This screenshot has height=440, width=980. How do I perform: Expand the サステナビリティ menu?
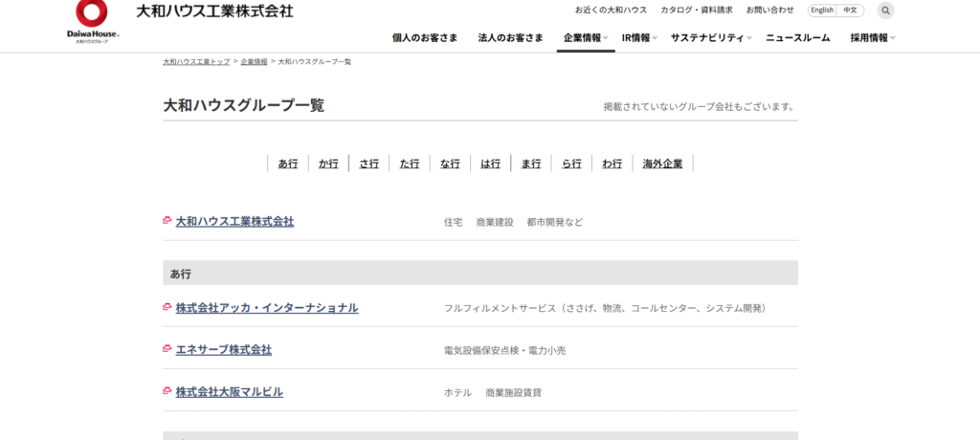coord(710,38)
